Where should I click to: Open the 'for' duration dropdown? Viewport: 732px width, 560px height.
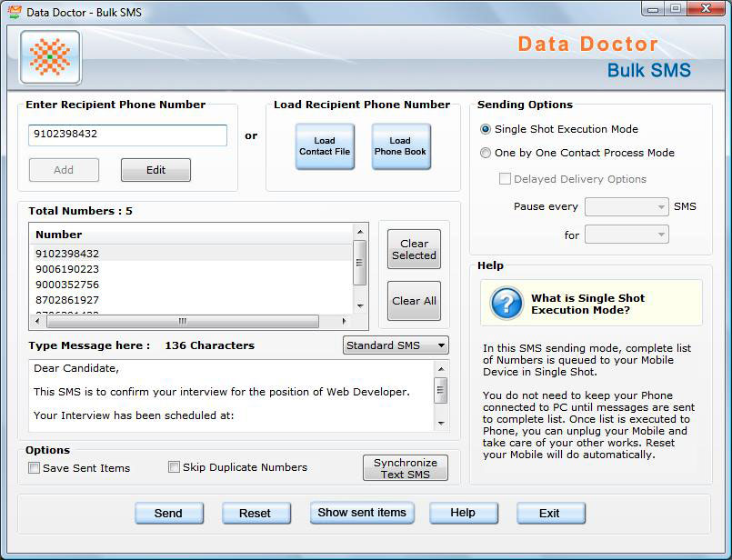pyautogui.click(x=627, y=235)
